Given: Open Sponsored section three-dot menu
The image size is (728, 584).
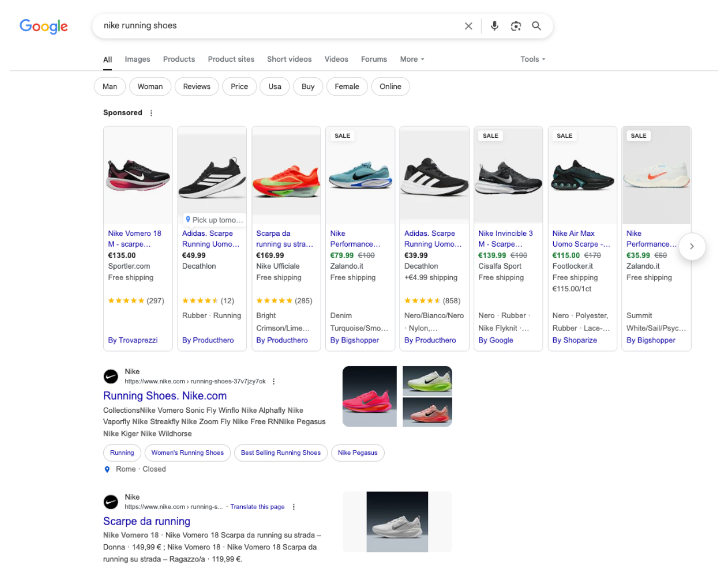Looking at the screenshot, I should click(x=151, y=113).
